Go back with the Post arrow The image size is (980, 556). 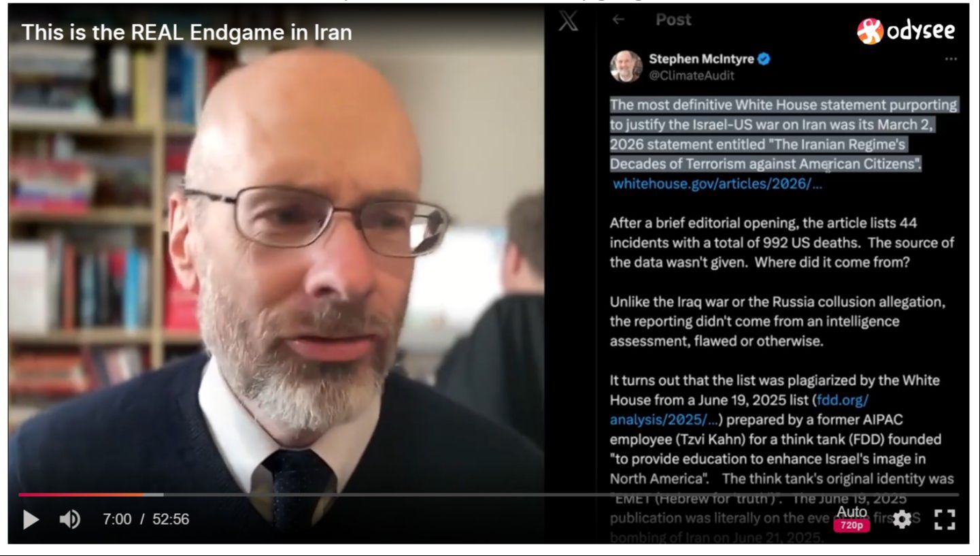coord(618,20)
